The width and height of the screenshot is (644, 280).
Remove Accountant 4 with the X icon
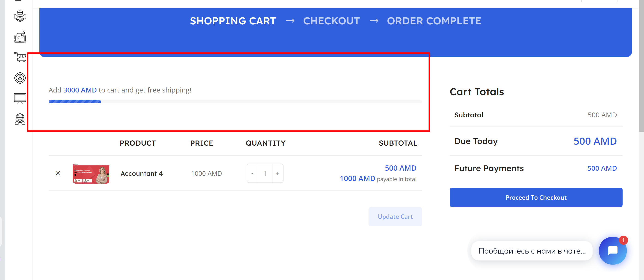coord(58,173)
